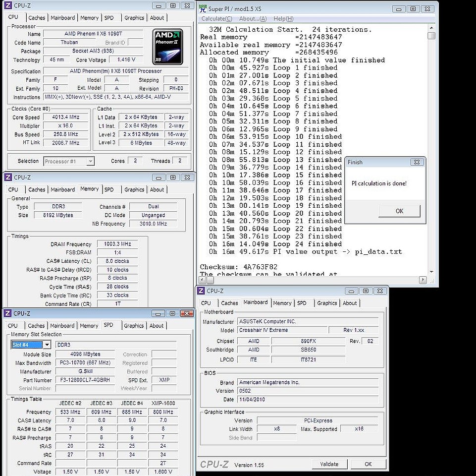Viewport: 476px width, 476px height.
Task: Click the Super PI vertical scrollbar thumb
Action: pyautogui.click(x=431, y=36)
